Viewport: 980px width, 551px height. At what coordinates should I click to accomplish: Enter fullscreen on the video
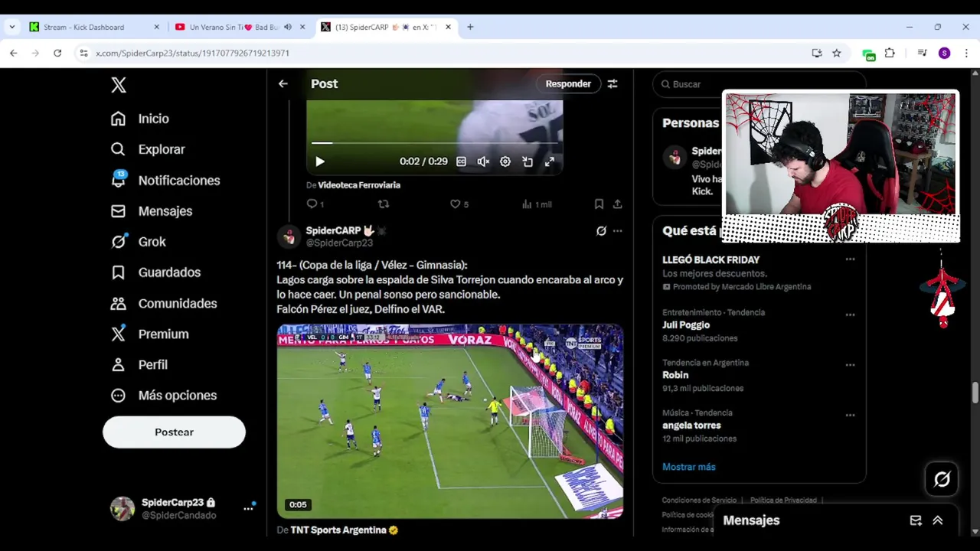click(x=549, y=161)
